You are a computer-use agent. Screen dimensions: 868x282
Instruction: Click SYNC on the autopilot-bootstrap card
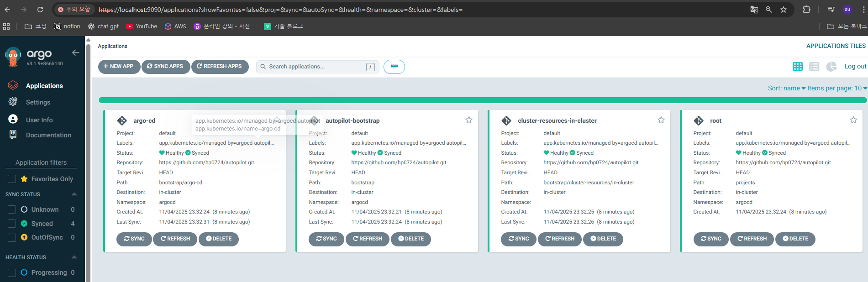click(326, 239)
